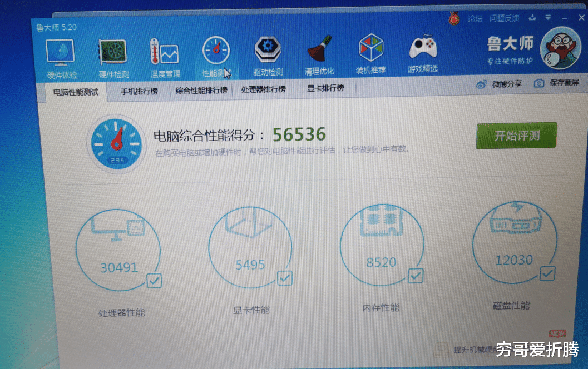Image resolution: width=588 pixels, height=369 pixels.
Task: Close the 鲁大师 window
Action: (582, 17)
